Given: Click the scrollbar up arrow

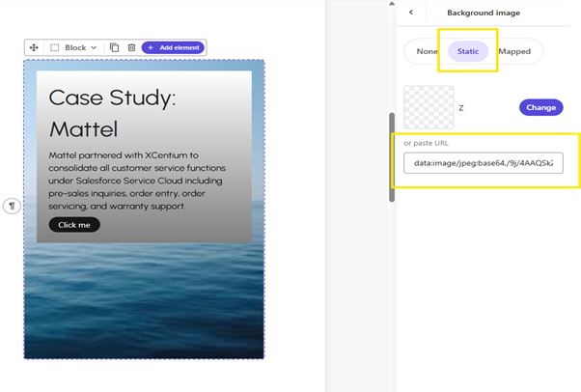Looking at the screenshot, I should pos(392,4).
